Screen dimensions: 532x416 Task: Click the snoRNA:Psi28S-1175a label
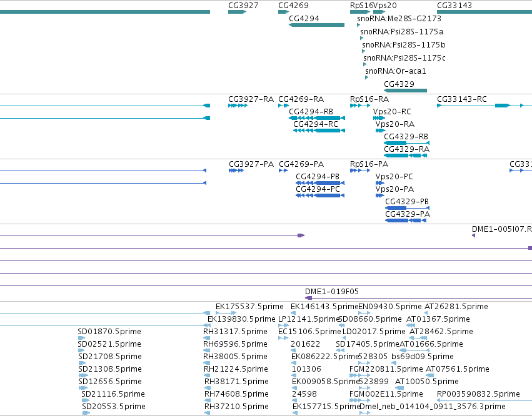[402, 32]
